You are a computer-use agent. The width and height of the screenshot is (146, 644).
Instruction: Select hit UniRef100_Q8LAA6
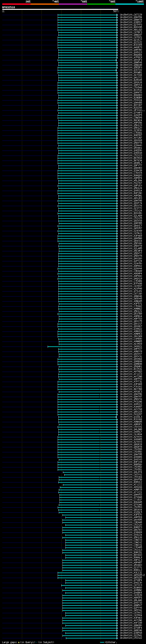(x=131, y=600)
